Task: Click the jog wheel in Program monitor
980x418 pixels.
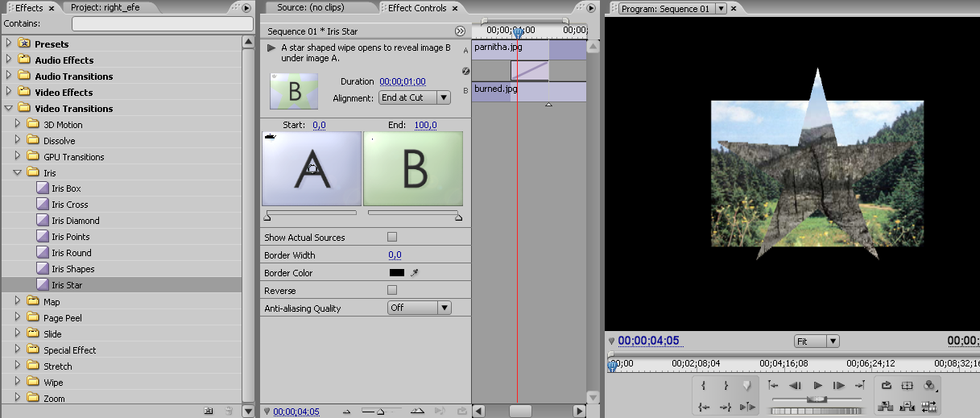Action: tap(816, 412)
